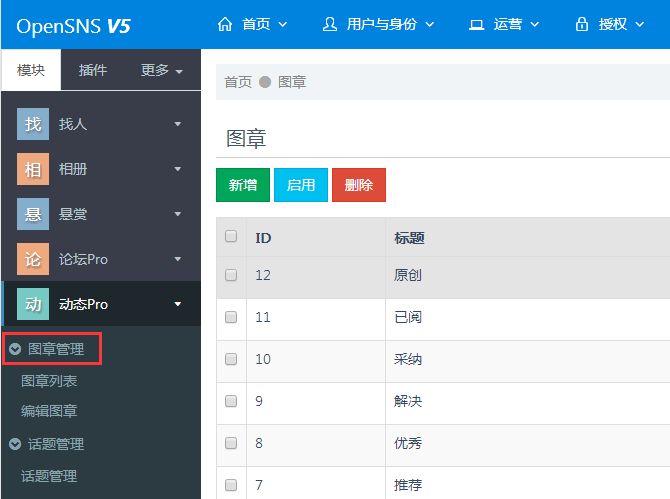Click the 找 module icon

[x=33, y=124]
